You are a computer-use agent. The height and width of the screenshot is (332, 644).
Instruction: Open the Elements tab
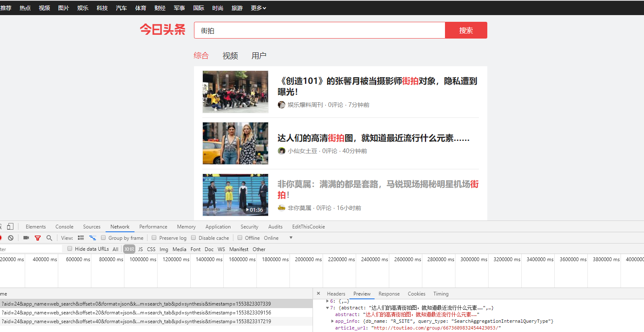pos(36,226)
